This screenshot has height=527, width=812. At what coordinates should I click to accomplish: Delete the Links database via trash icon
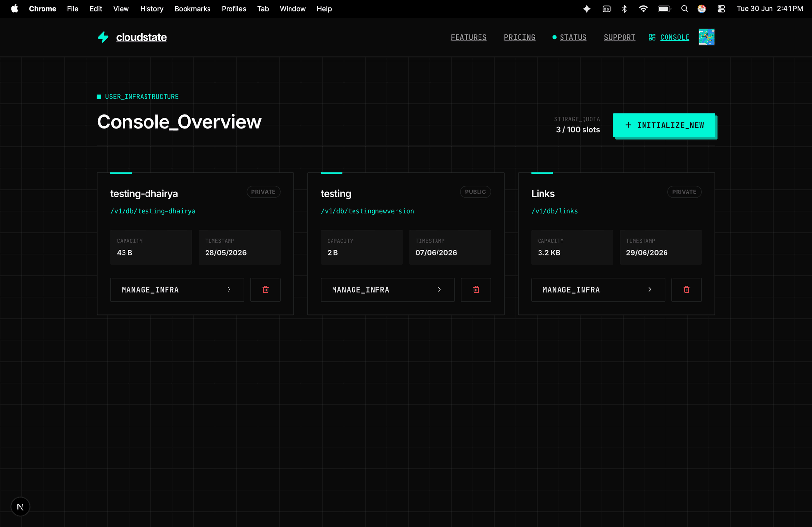(x=687, y=290)
